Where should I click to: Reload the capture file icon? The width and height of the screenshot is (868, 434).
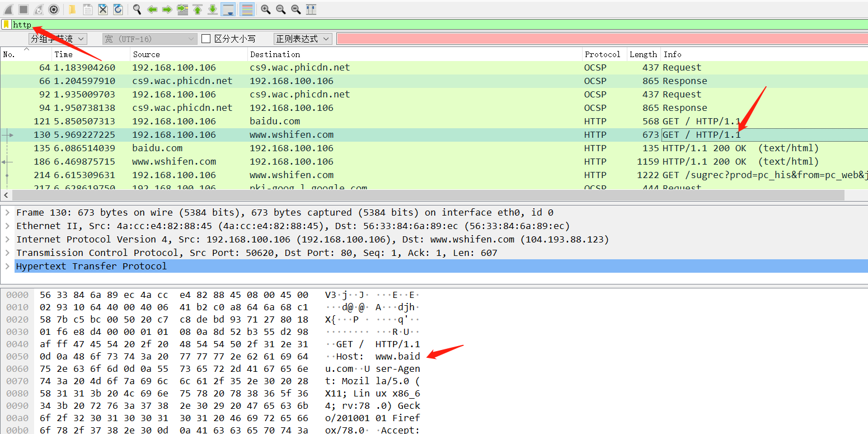(x=118, y=10)
